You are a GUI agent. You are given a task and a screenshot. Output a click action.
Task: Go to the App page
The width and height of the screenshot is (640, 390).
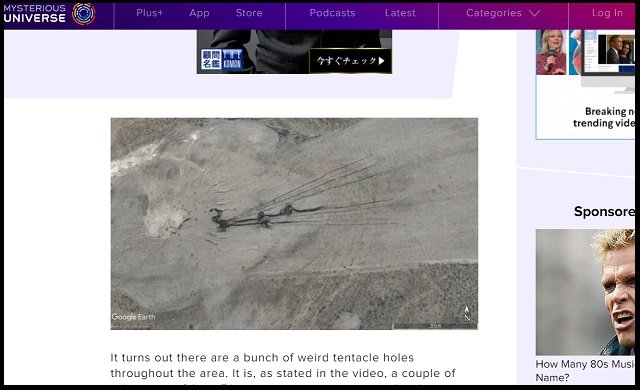coord(199,13)
